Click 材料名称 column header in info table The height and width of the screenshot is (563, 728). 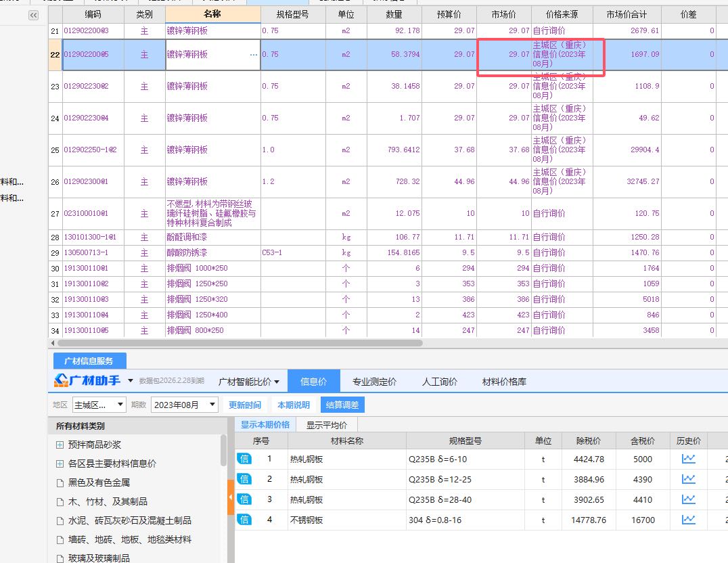347,441
